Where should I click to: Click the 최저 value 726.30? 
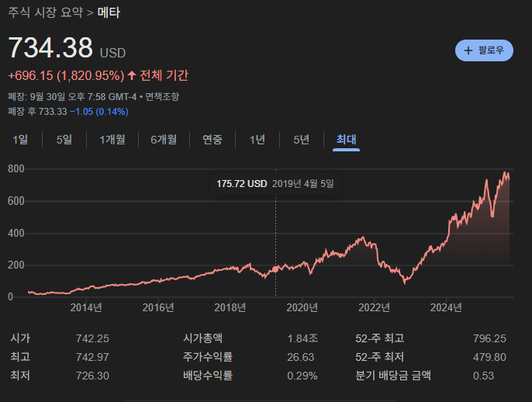[92, 376]
